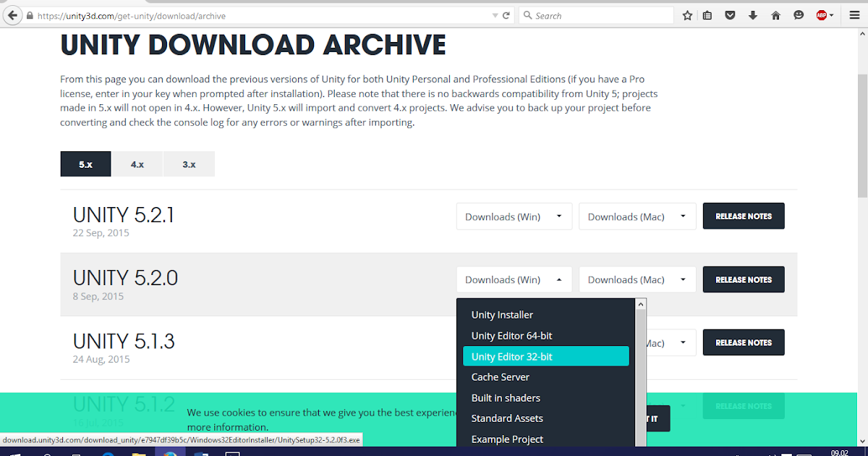Click the status bar download URL text
The height and width of the screenshot is (456, 868).
[x=181, y=439]
